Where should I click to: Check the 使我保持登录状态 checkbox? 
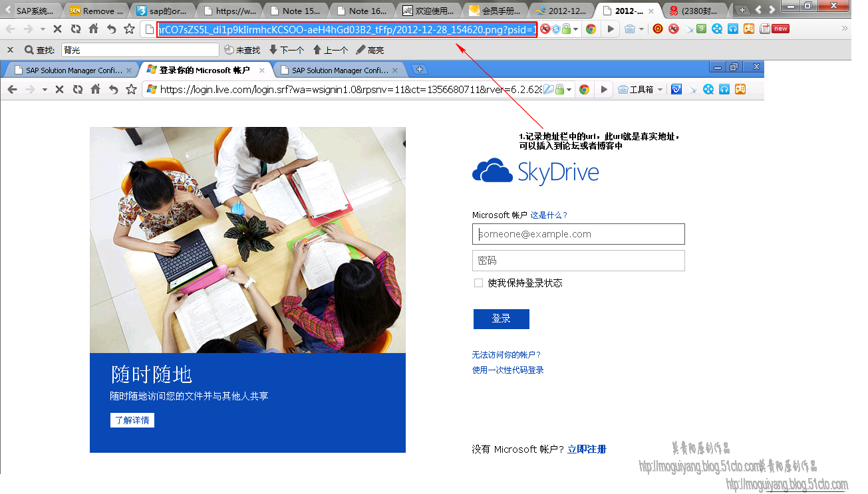478,283
